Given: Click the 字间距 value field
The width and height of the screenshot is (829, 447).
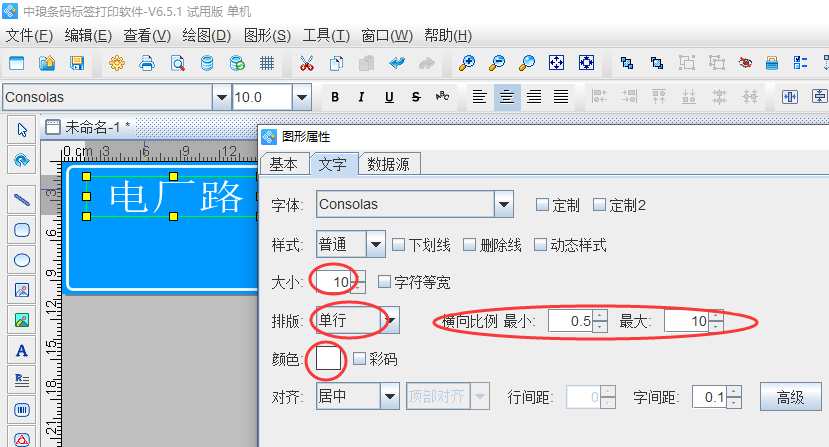Looking at the screenshot, I should pos(710,397).
